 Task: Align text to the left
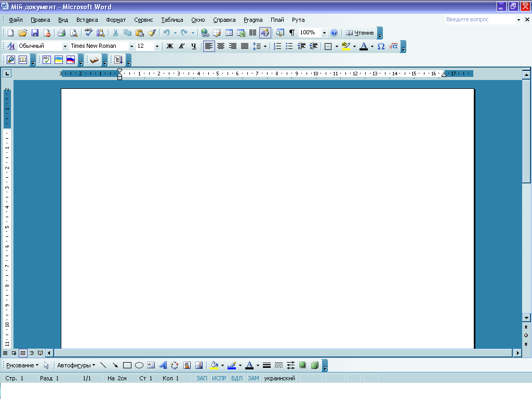(209, 46)
